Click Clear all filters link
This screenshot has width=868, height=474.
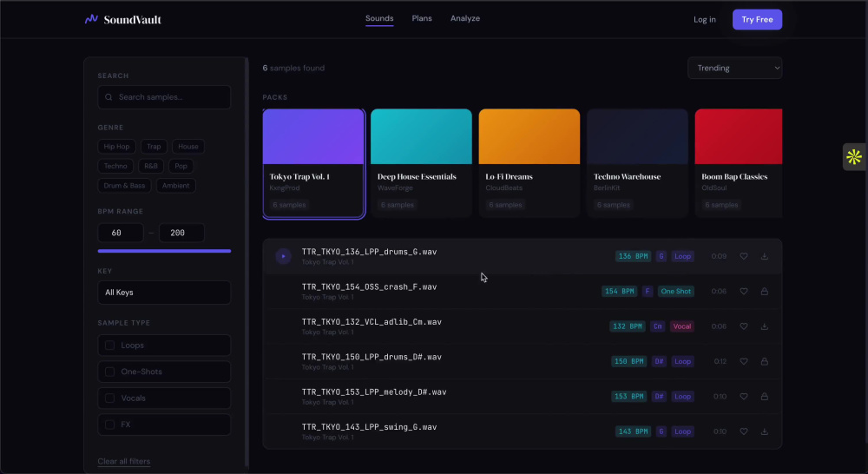click(124, 461)
